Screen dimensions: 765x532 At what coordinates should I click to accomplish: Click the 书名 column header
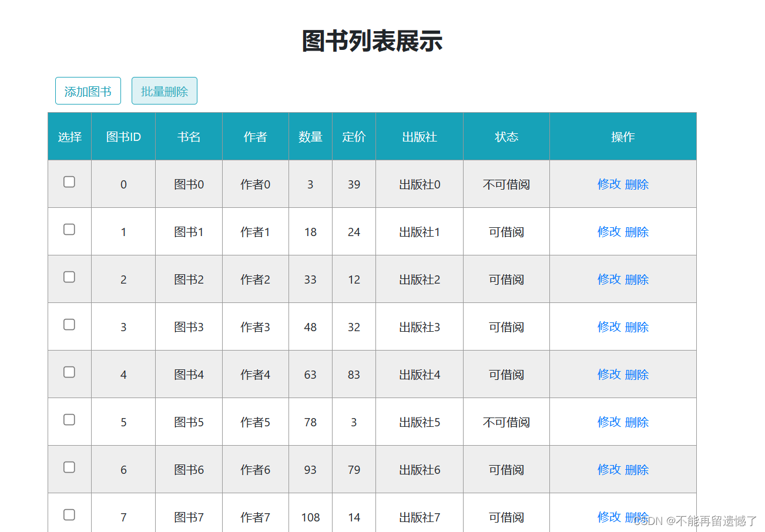(x=189, y=137)
